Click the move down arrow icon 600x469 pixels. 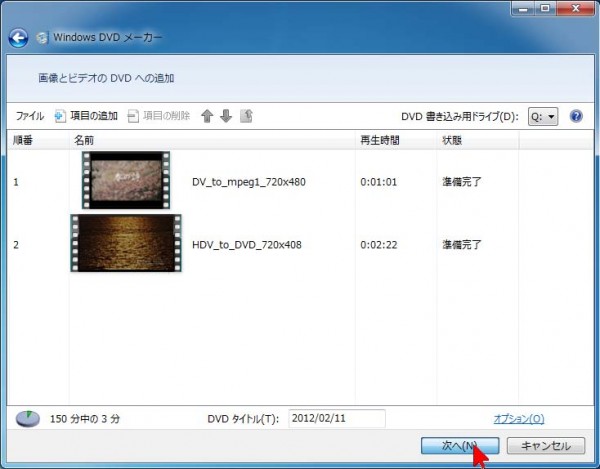(226, 116)
